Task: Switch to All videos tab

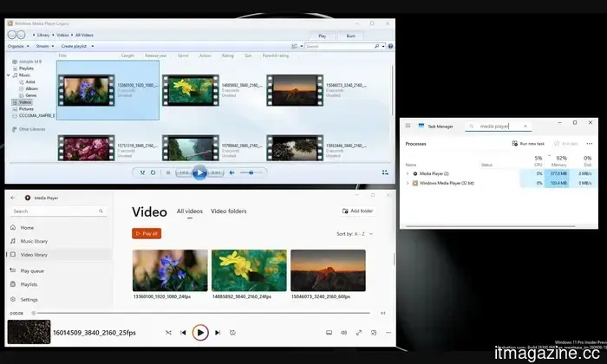Action: click(190, 211)
